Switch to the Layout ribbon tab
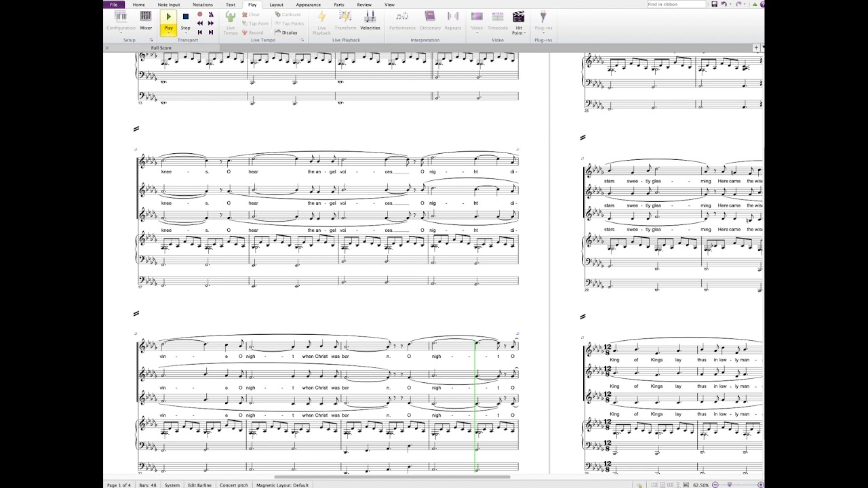The image size is (868, 488). (276, 5)
